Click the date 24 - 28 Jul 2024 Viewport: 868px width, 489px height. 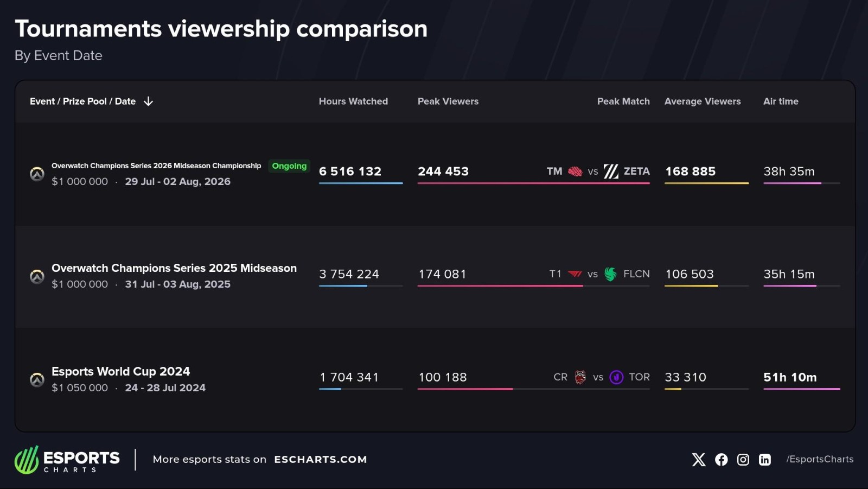(165, 388)
